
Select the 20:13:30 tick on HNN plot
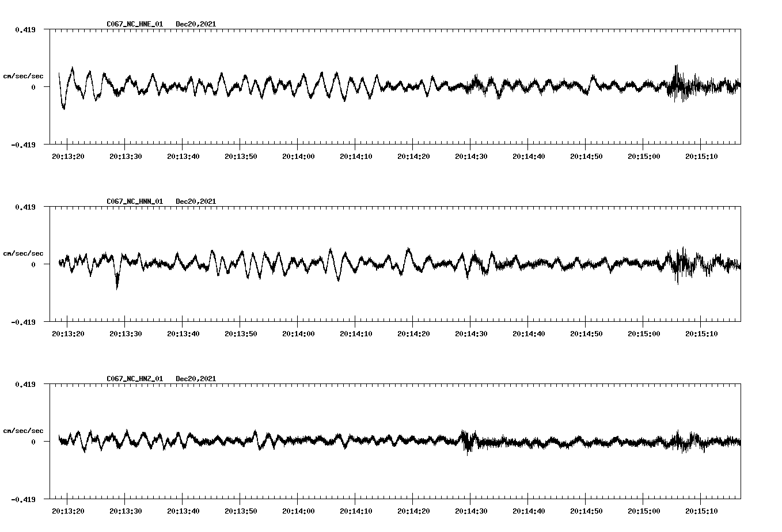125,333
